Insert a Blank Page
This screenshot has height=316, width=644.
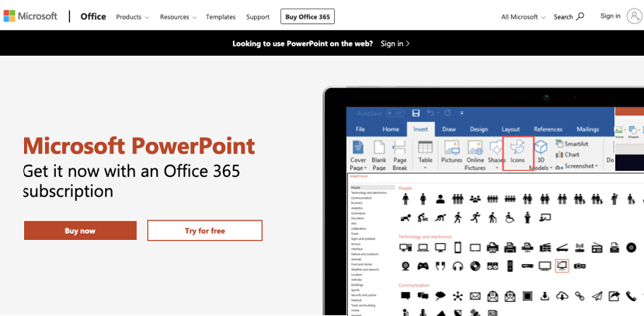tap(378, 155)
